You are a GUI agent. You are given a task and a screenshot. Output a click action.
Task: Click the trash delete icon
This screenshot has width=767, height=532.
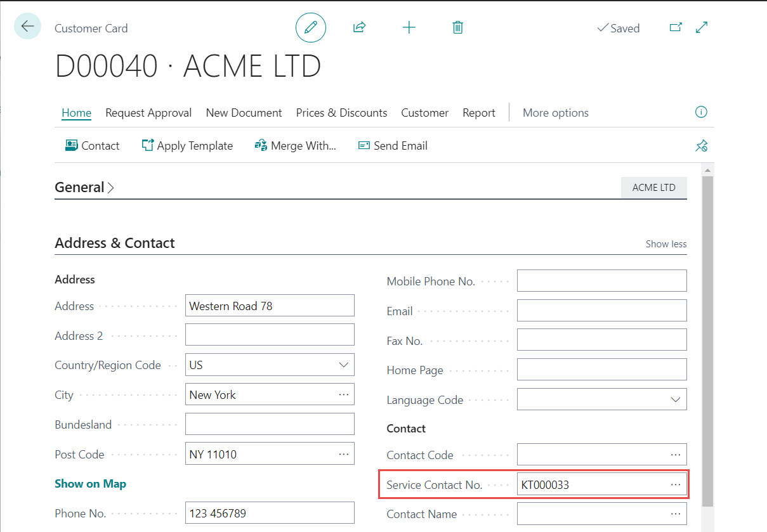pos(457,27)
